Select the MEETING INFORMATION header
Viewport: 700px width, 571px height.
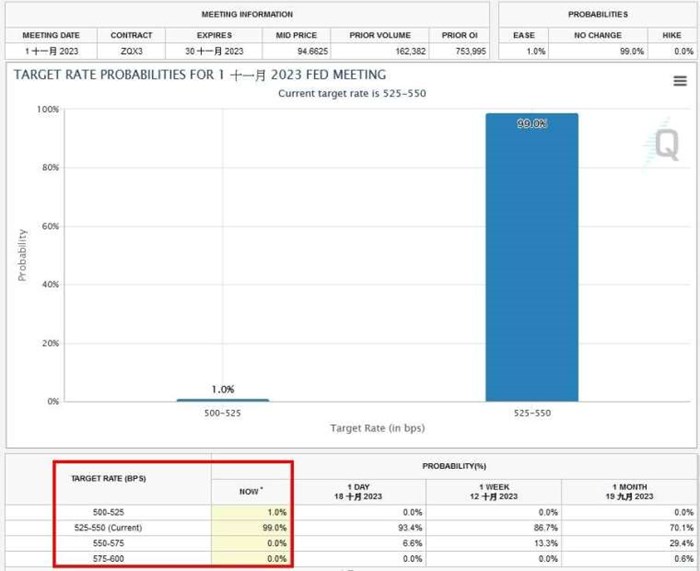click(247, 15)
